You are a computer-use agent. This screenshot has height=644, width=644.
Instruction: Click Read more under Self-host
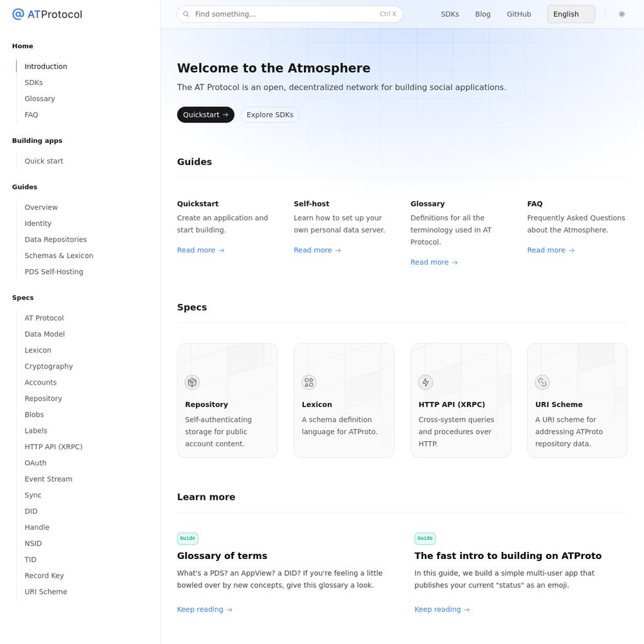click(317, 250)
